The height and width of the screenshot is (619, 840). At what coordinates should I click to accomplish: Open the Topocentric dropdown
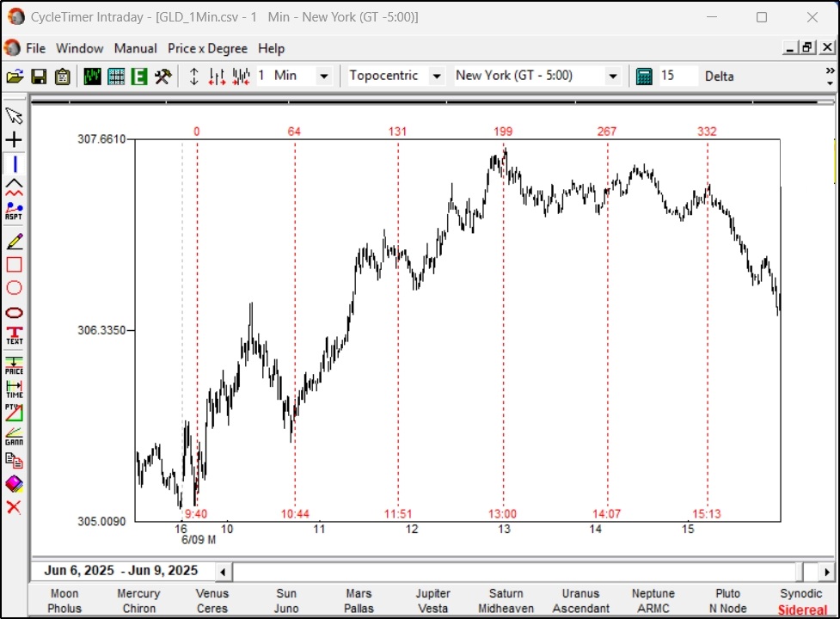point(437,76)
